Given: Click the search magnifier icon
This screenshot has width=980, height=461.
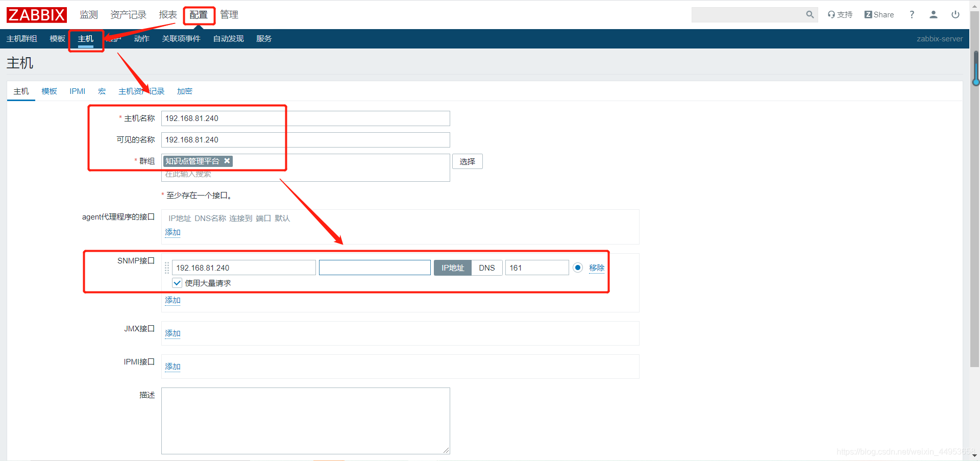Looking at the screenshot, I should click(810, 15).
